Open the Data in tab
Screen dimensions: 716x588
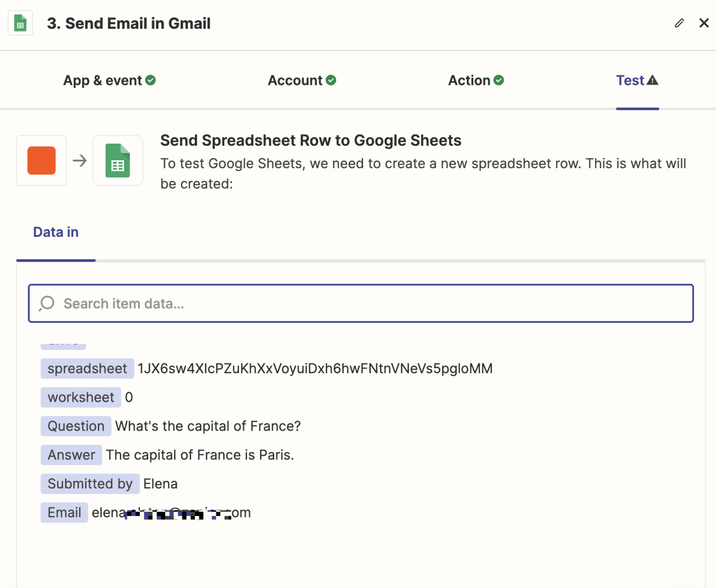[x=56, y=232]
